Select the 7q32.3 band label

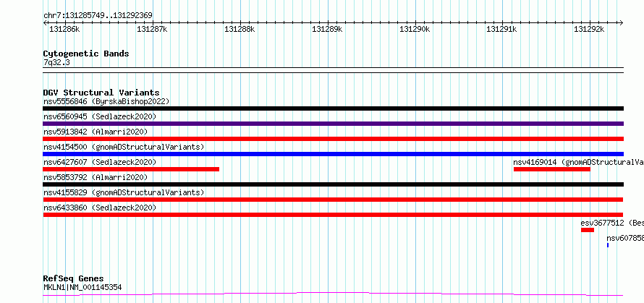[x=56, y=63]
